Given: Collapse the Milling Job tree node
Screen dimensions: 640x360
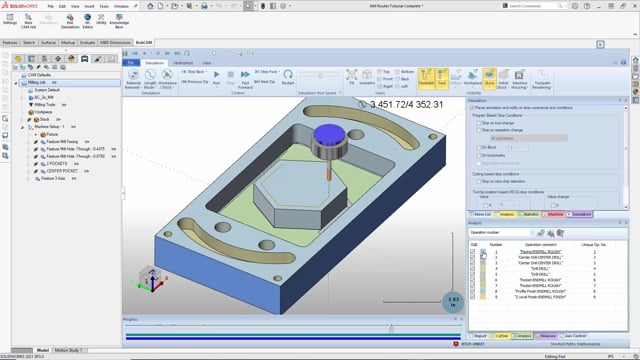Looking at the screenshot, I should coord(16,83).
